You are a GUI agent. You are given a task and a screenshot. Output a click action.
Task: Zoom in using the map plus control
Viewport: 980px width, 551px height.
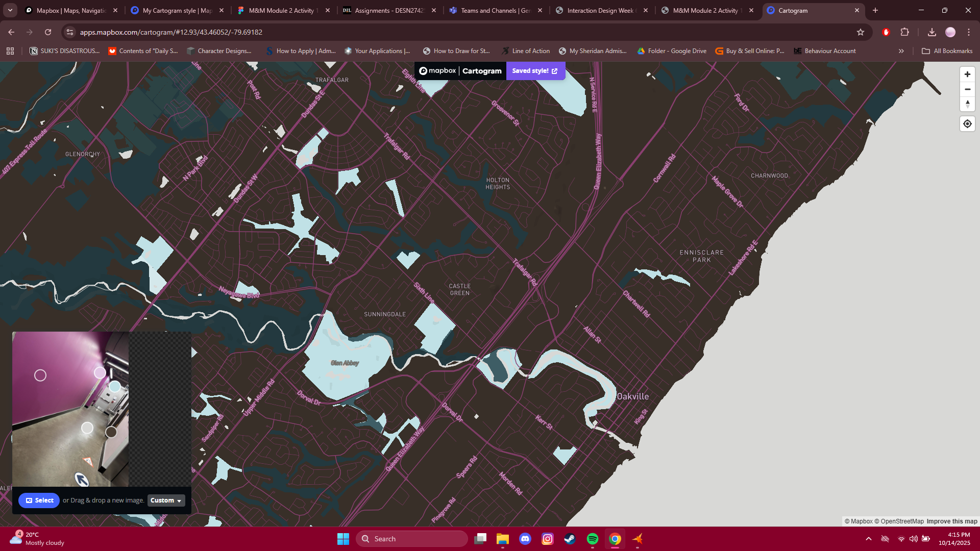[967, 74]
